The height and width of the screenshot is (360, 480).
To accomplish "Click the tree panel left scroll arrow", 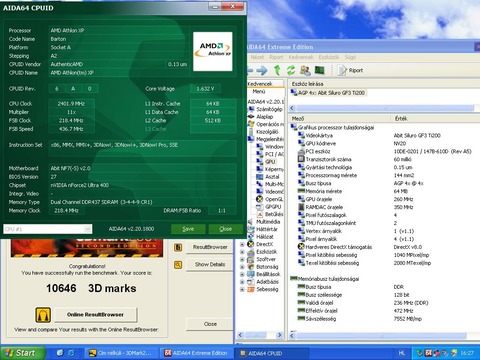I will pos(240,335).
